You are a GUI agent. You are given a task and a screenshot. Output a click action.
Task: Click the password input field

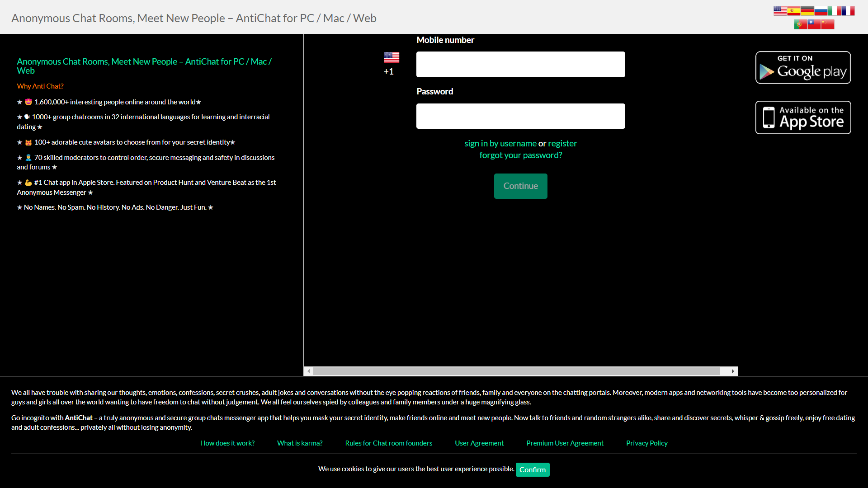(x=520, y=116)
